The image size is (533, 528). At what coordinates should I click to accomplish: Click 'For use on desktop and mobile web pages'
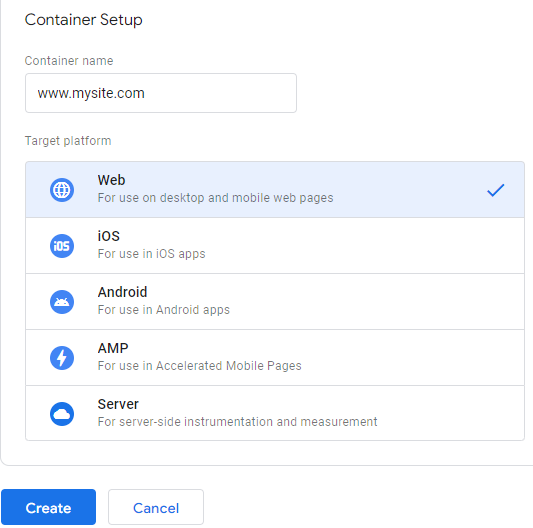[215, 198]
